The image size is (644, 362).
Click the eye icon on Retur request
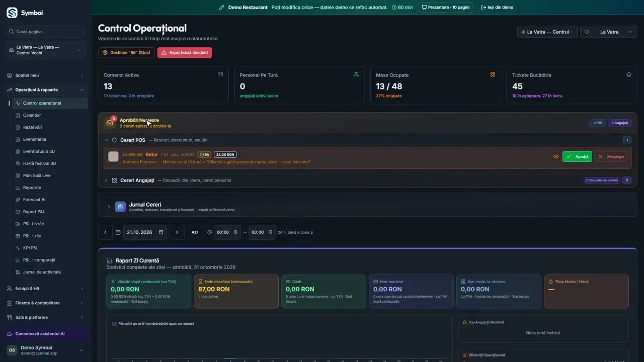pos(555,156)
